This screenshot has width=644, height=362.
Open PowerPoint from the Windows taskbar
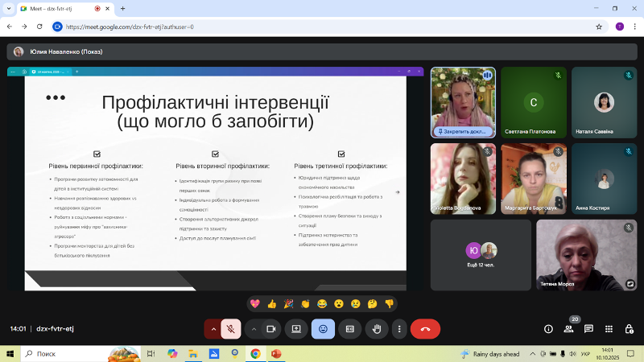275,353
